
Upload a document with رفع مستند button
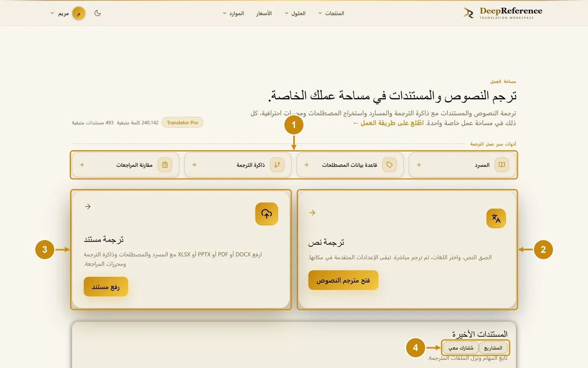click(x=106, y=287)
